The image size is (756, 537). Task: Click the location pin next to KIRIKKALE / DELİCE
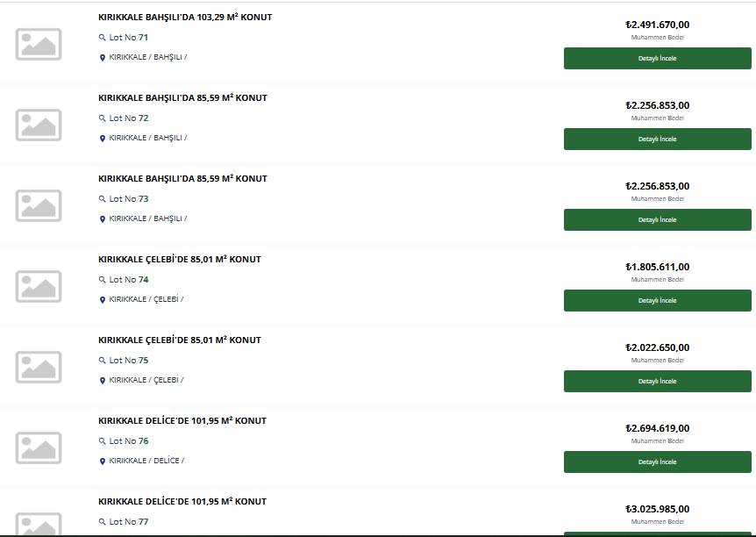(x=103, y=462)
